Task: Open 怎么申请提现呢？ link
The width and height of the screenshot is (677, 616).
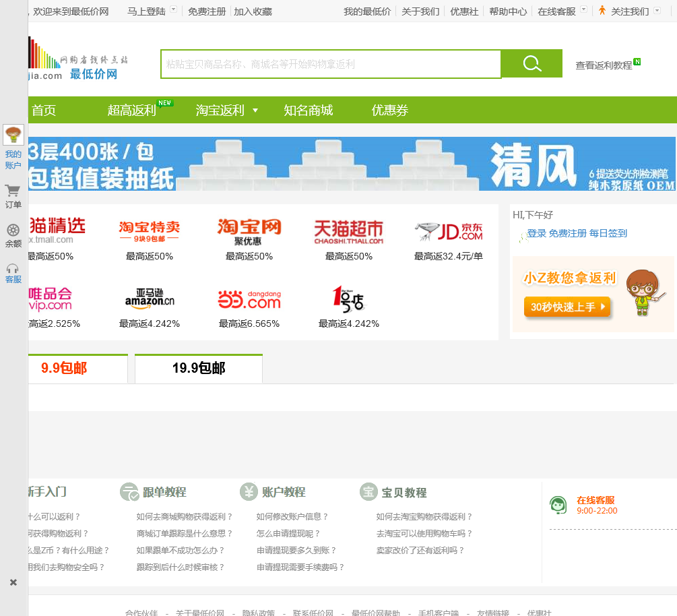Action: click(288, 534)
